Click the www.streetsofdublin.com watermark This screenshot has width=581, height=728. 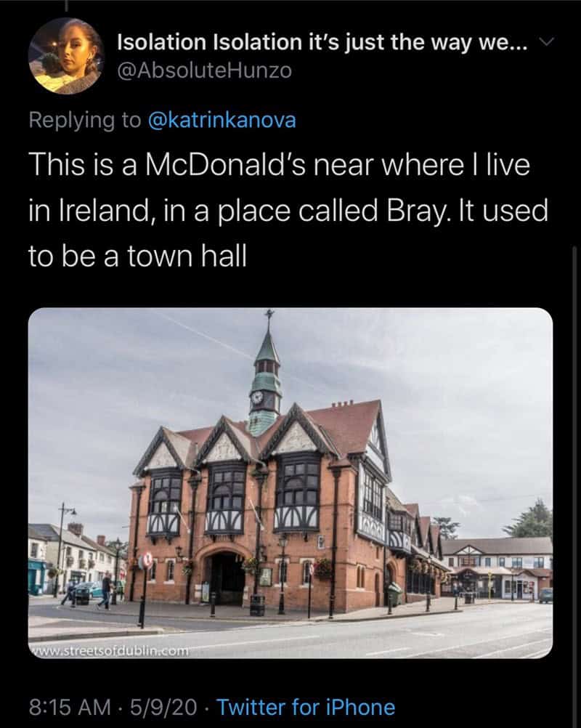click(110, 649)
